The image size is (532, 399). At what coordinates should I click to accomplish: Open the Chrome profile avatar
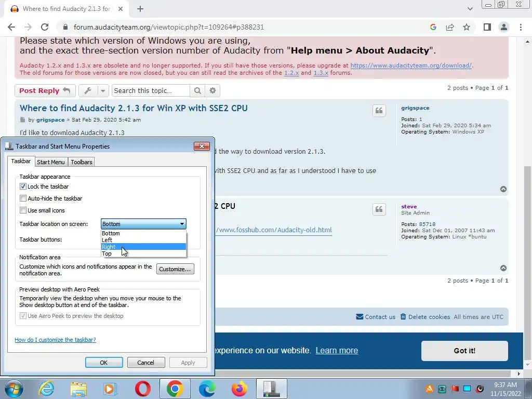(504, 27)
